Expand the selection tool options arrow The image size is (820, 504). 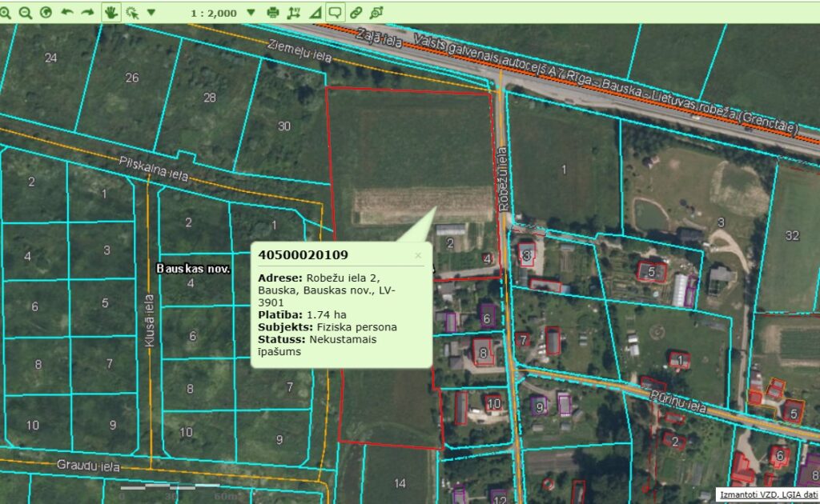point(151,13)
